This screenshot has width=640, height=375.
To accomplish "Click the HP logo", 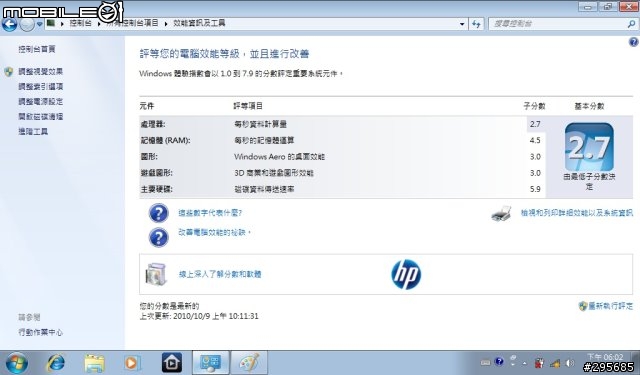I will 406,274.
